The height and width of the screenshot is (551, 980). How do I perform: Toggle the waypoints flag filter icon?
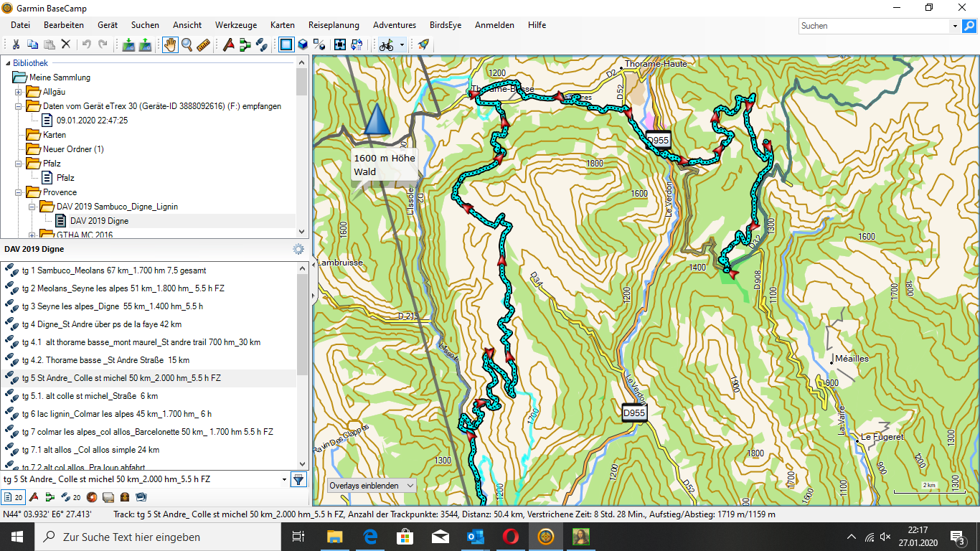[33, 496]
